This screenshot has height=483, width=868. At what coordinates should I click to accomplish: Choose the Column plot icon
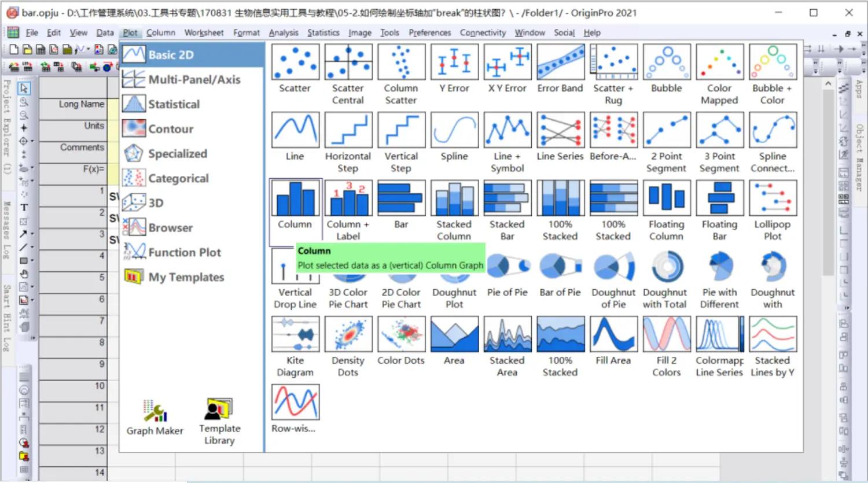(295, 198)
